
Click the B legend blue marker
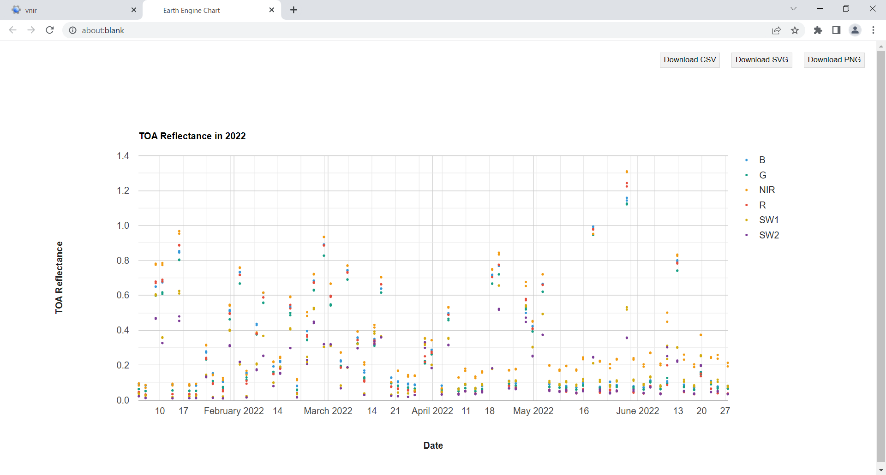746,160
